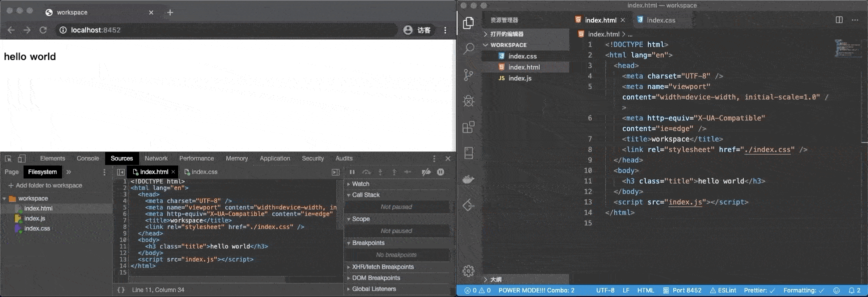Open Chrome's three-dot menu
This screenshot has width=868, height=297.
pyautogui.click(x=445, y=30)
